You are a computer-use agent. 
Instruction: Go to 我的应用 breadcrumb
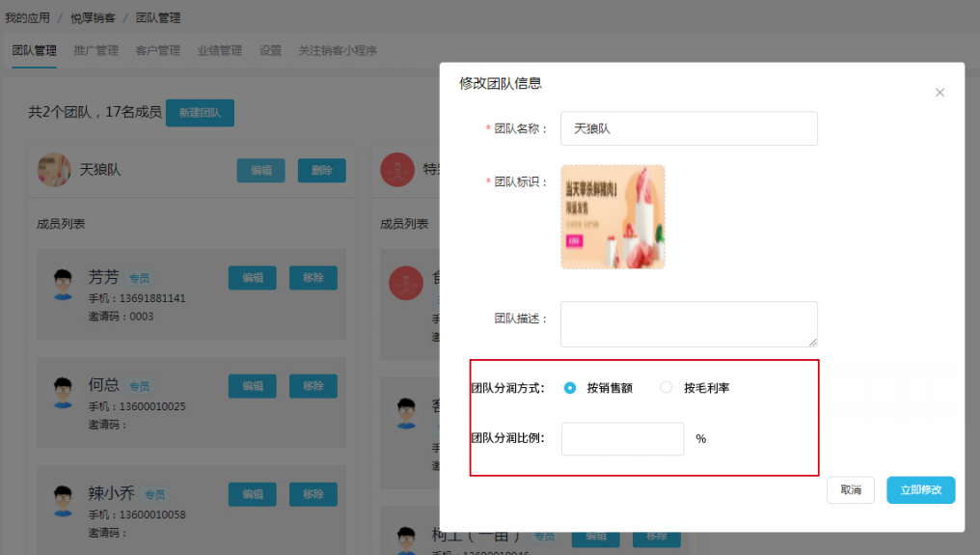point(28,17)
